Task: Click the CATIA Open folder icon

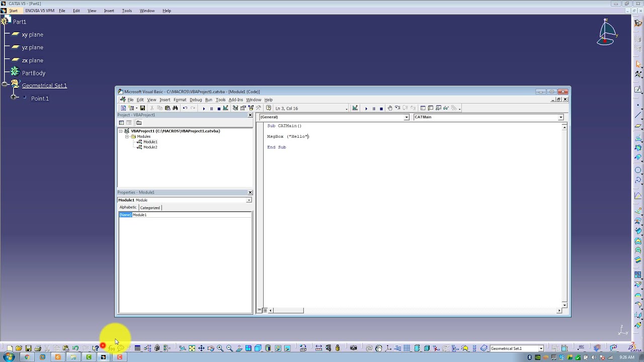Action: [19, 348]
